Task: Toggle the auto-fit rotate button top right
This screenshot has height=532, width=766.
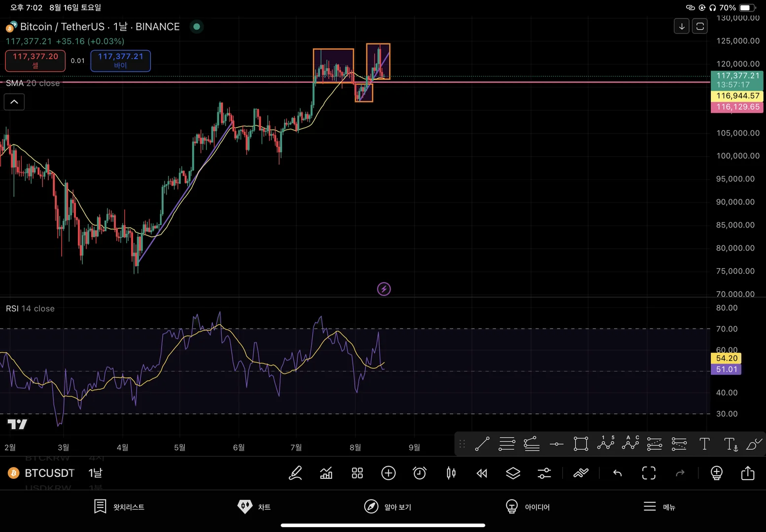Action: coord(700,26)
